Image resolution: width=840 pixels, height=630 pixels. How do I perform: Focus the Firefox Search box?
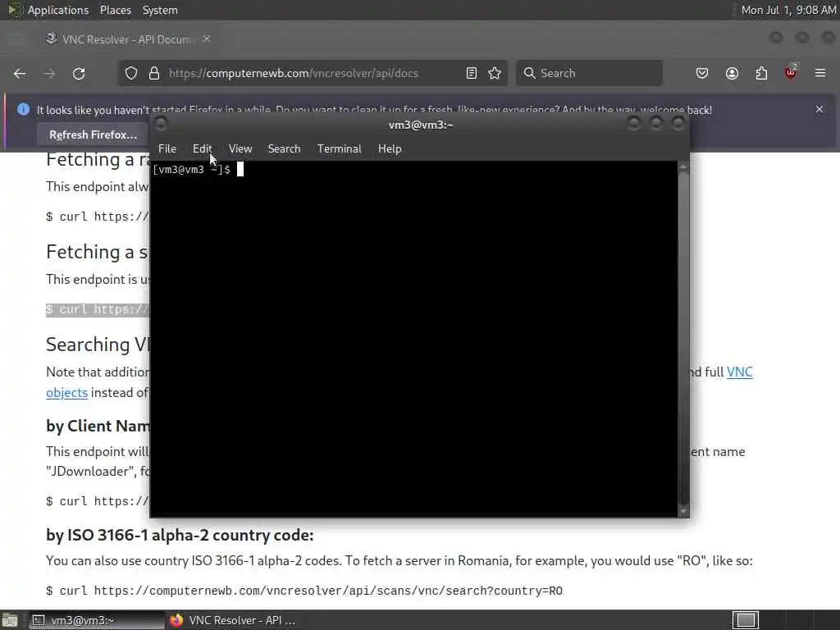589,73
